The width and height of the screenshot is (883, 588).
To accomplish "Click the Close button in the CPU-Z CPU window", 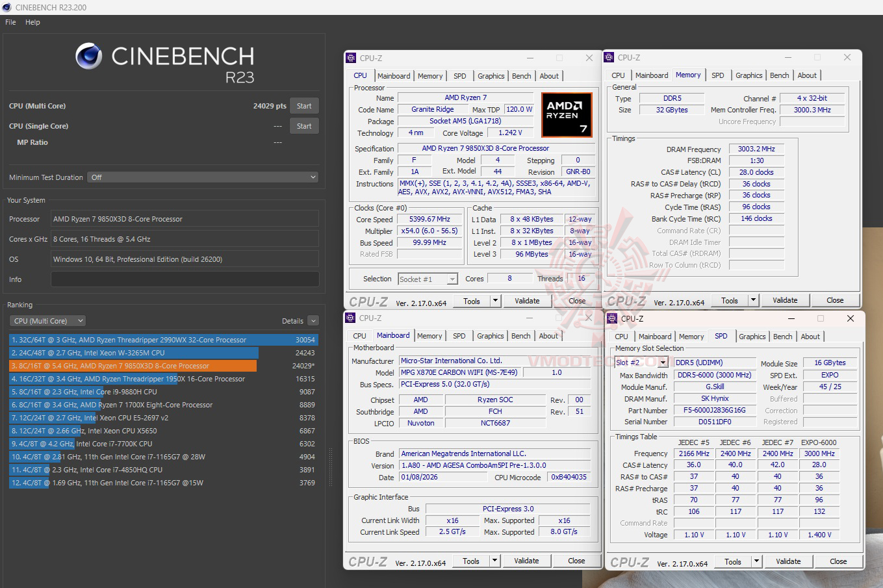I will [577, 301].
